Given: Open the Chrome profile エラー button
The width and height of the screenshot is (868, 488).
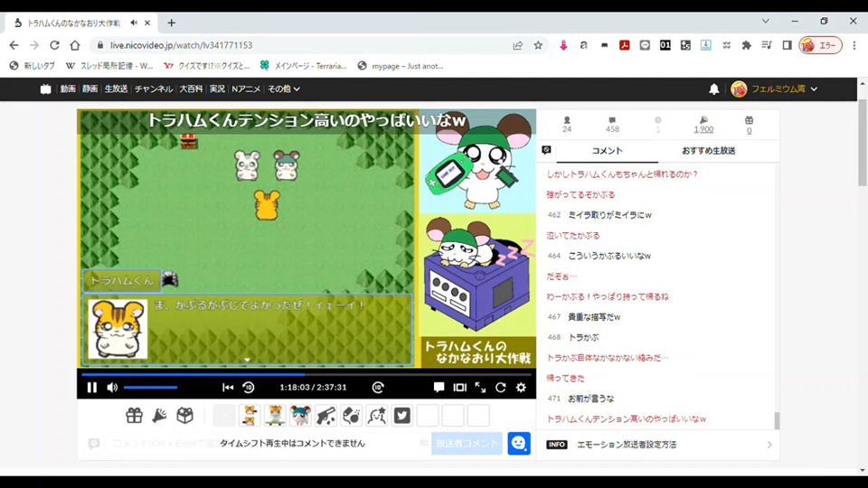Looking at the screenshot, I should 820,45.
